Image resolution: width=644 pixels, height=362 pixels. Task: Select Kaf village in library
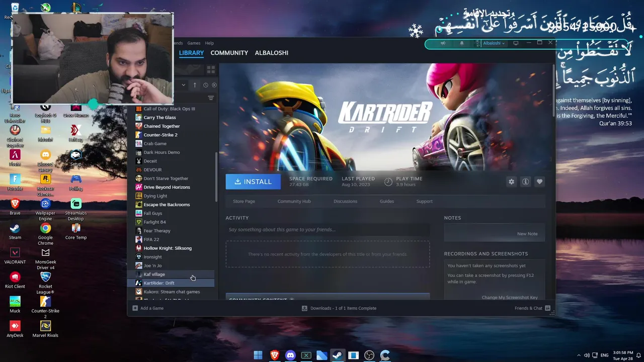pos(172,274)
